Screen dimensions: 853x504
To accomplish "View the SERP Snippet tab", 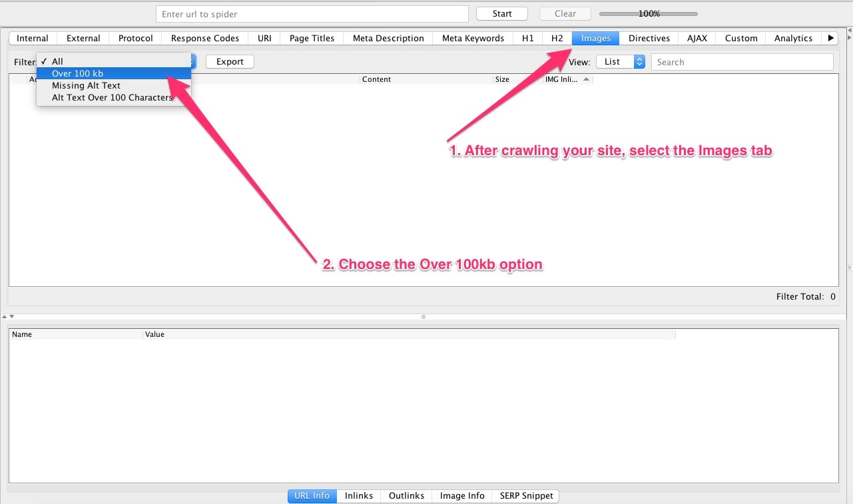I will pyautogui.click(x=526, y=496).
